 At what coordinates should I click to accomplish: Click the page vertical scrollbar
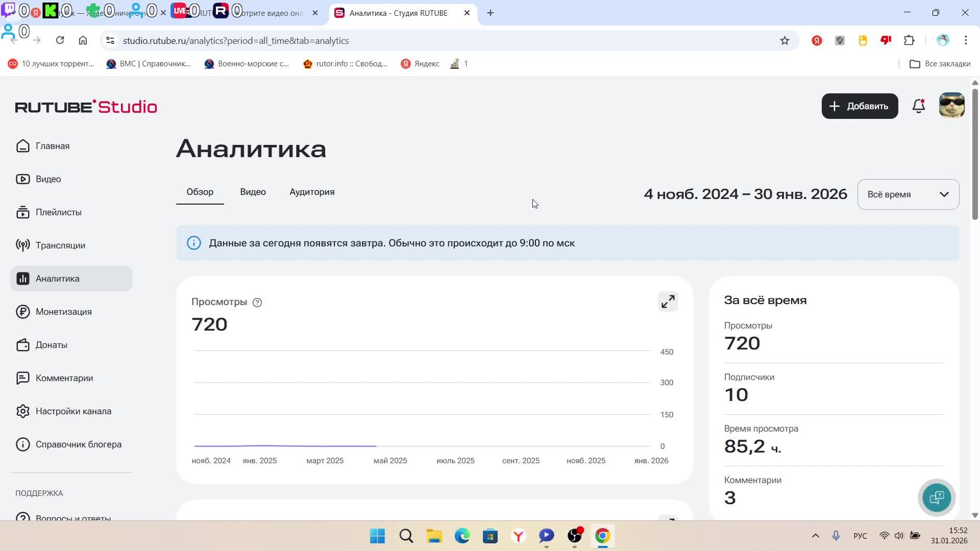coord(974,153)
